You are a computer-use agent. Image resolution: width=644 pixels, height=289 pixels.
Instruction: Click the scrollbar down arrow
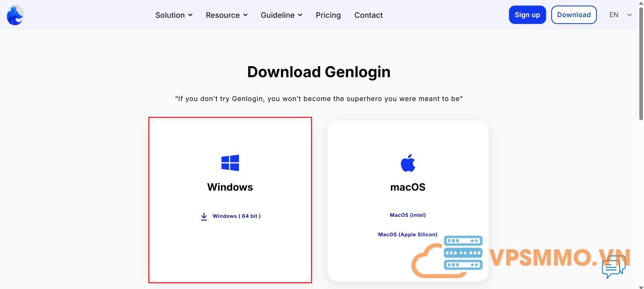(x=641, y=287)
